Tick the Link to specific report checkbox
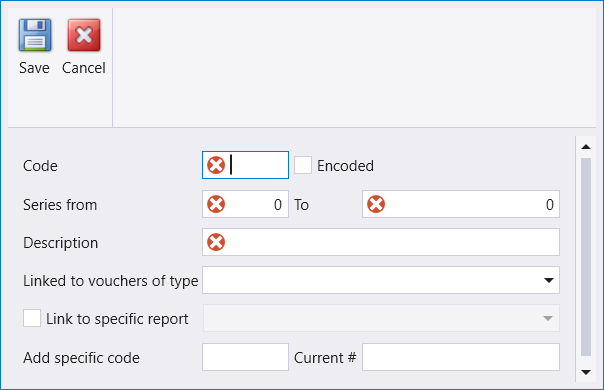 pos(32,318)
